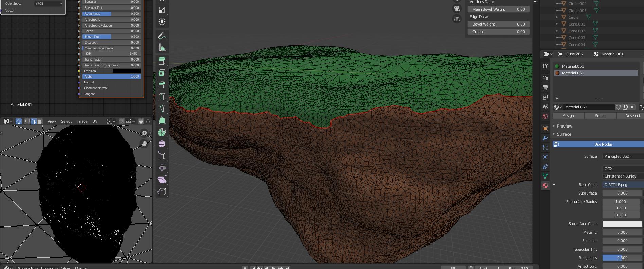Toggle Use Nodes for the material
Viewport: 644px width, 269px height.
598,144
